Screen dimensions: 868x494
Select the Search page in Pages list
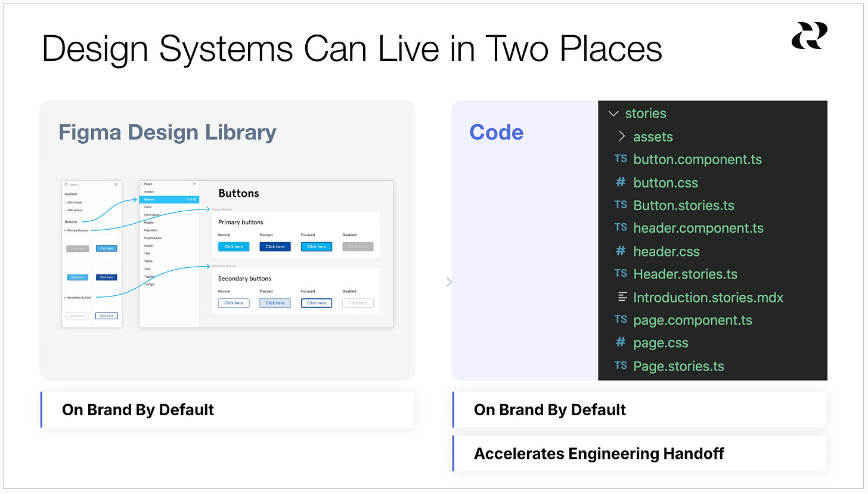(x=148, y=246)
